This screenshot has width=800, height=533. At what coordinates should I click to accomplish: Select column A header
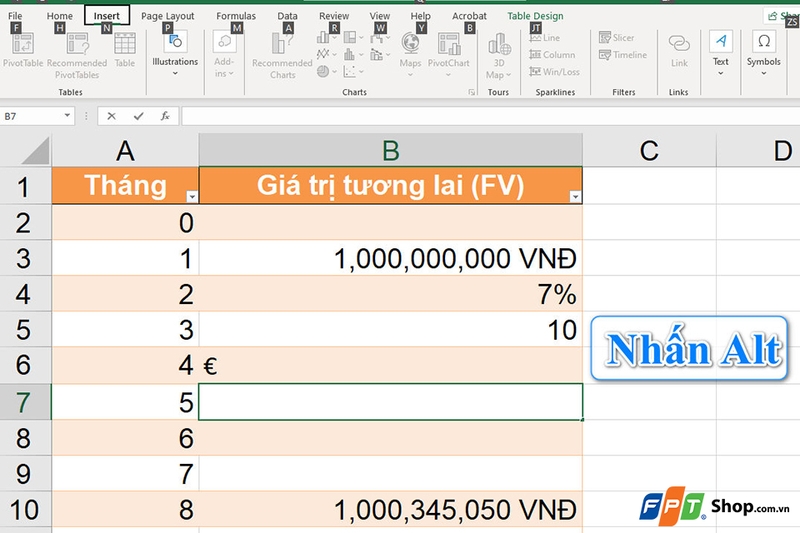click(125, 150)
